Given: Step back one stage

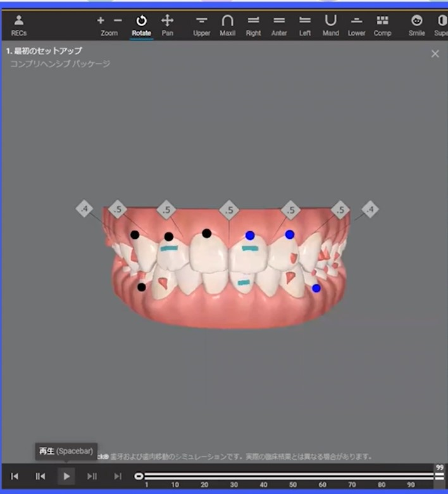Looking at the screenshot, I should tap(40, 476).
